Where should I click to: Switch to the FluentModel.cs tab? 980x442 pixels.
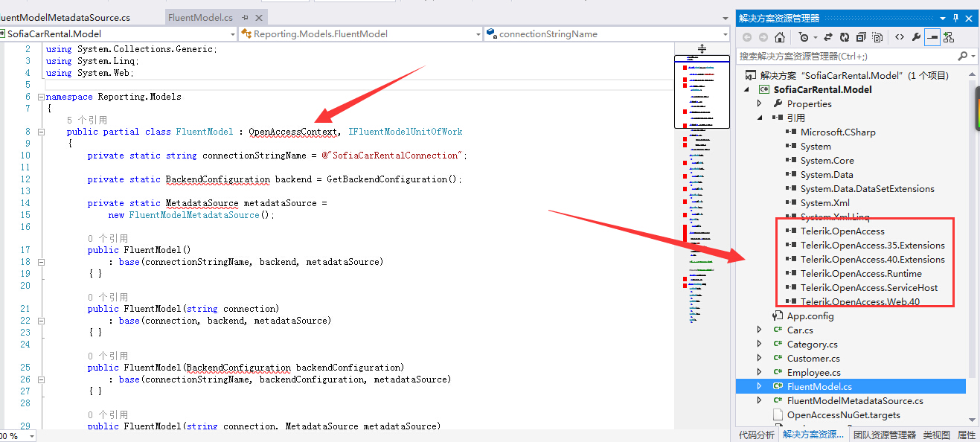200,17
